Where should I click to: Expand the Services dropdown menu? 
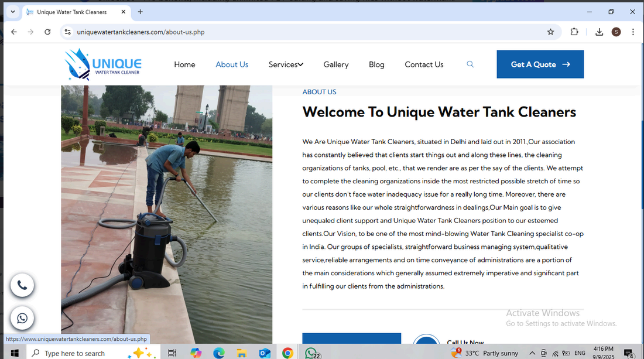[x=286, y=64]
